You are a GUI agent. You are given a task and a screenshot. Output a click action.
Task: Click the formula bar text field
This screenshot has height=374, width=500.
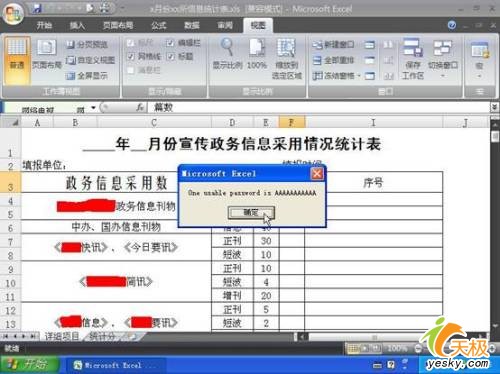tap(320, 107)
